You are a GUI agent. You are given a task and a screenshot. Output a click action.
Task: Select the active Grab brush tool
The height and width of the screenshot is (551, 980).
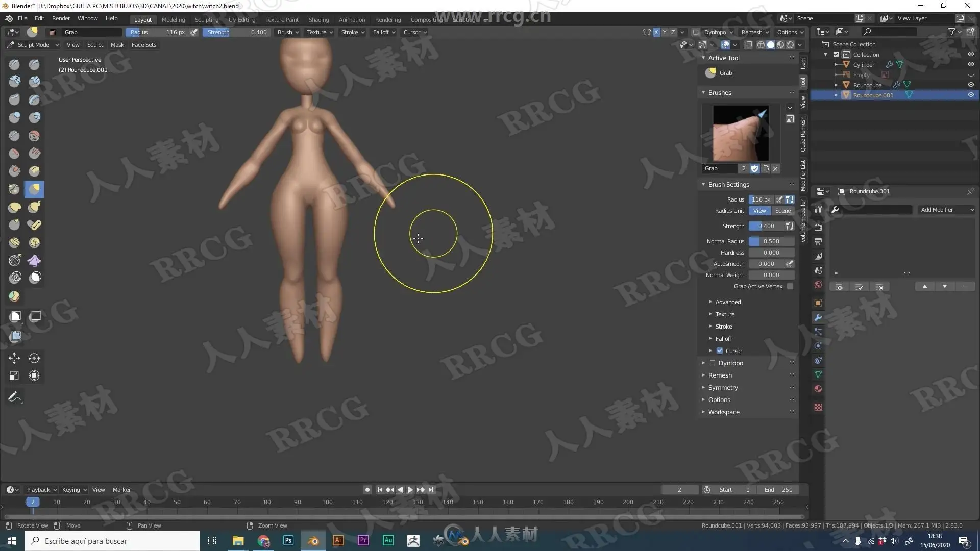click(x=34, y=189)
